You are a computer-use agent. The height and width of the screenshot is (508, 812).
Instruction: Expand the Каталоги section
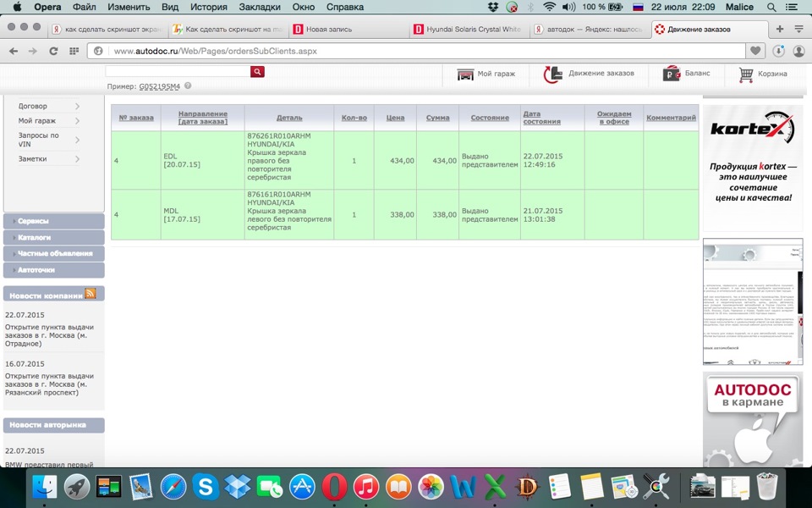coord(54,237)
